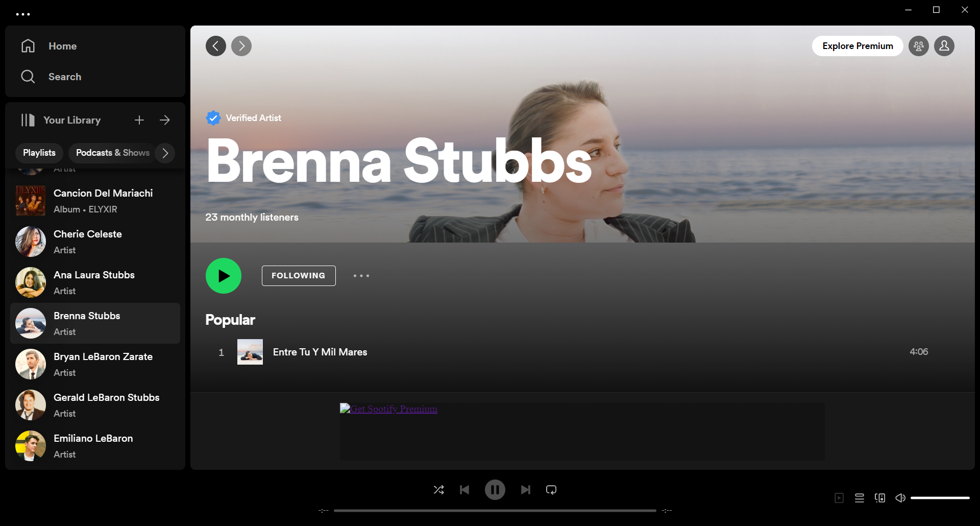
Task: Expand Your Library with arrow
Action: 165,120
